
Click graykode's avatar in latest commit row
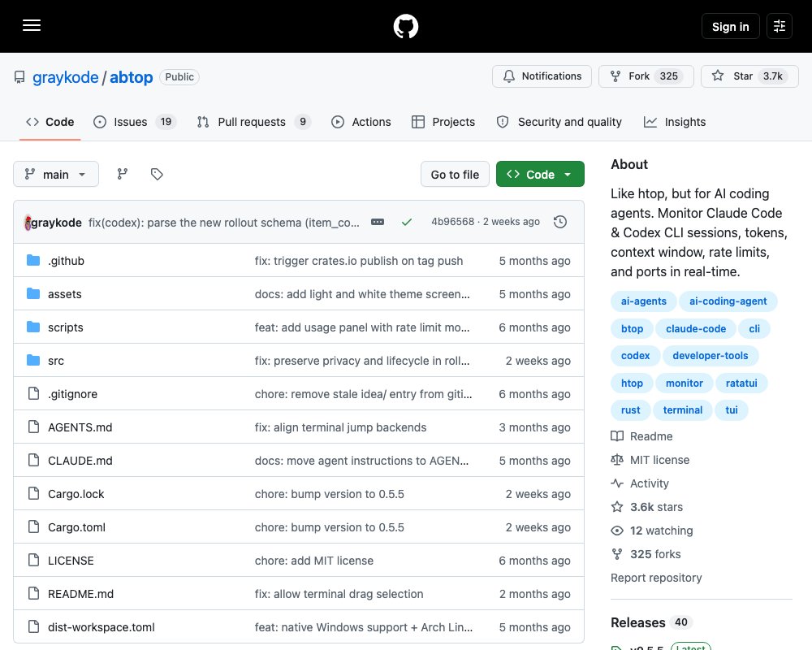28,223
